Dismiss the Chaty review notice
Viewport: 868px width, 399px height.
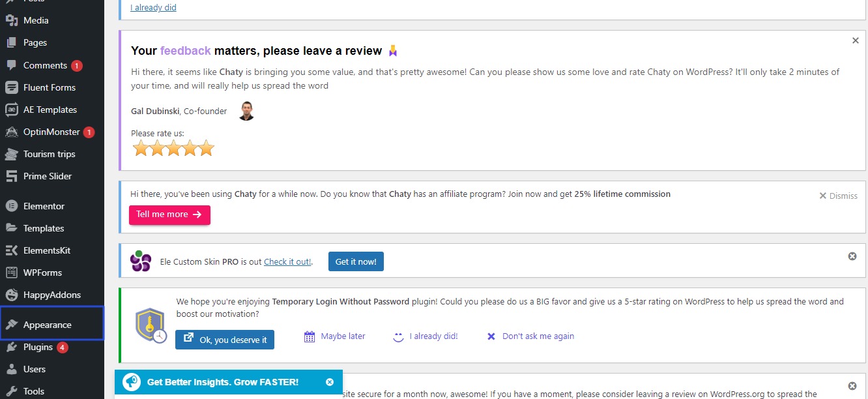856,40
